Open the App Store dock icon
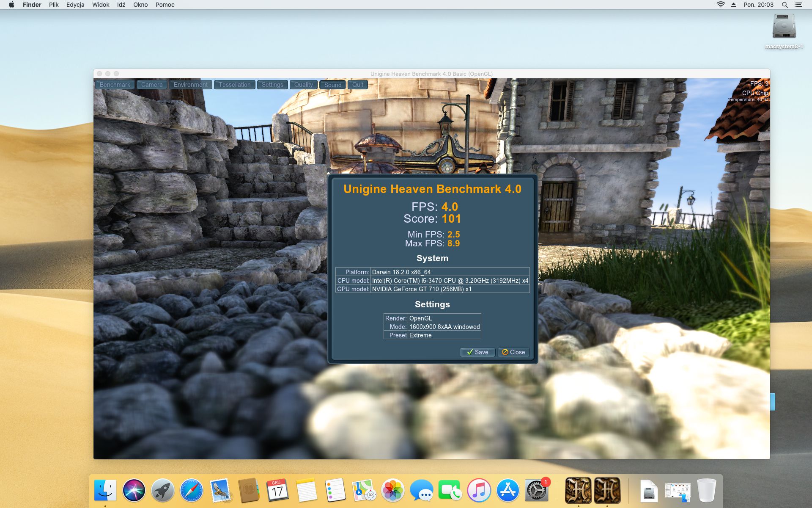 [x=507, y=491]
